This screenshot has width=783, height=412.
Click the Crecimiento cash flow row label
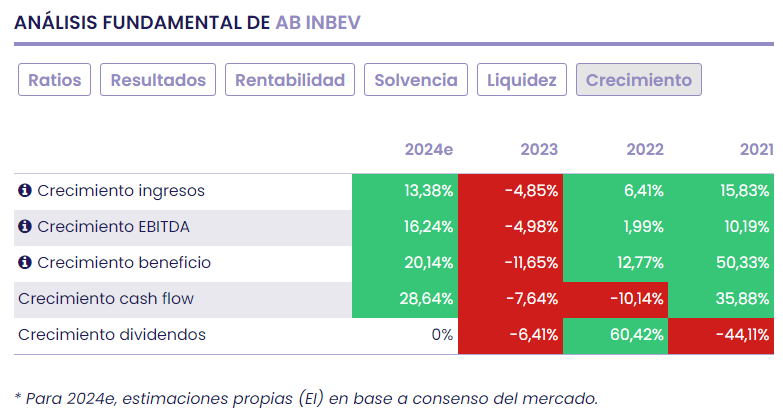click(x=106, y=299)
